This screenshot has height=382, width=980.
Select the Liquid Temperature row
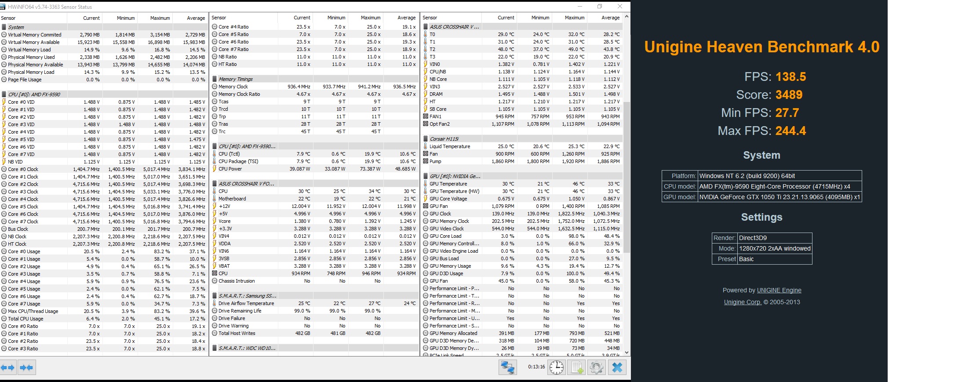coord(522,146)
